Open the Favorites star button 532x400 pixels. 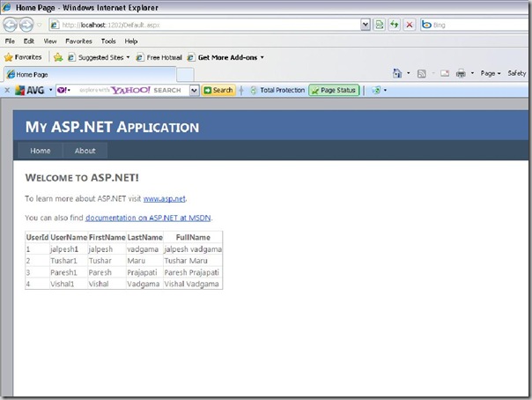pos(23,57)
